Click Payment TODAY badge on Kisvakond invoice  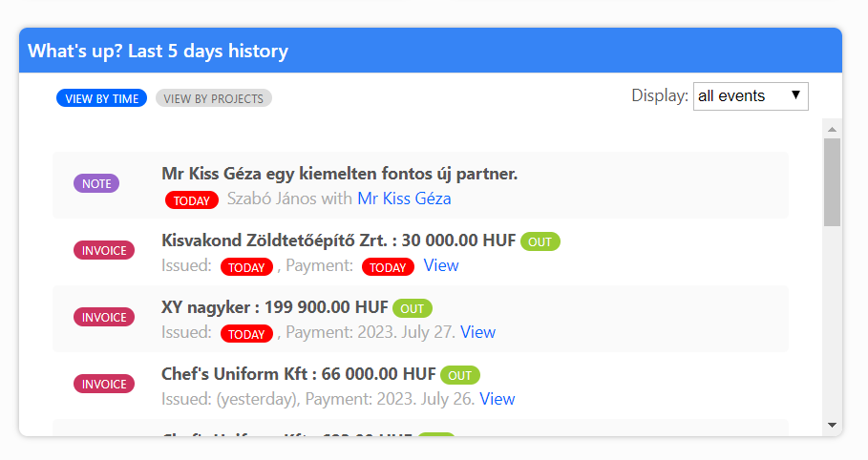pos(388,267)
